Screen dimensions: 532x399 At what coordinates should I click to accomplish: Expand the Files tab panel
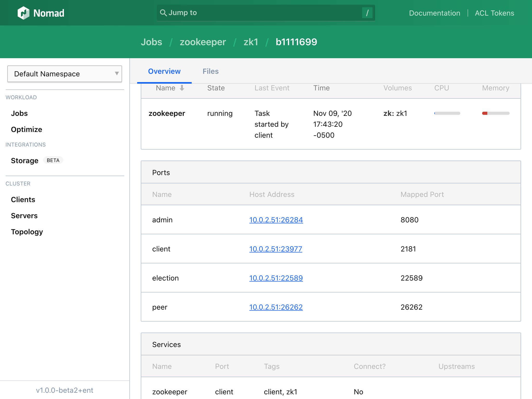(x=210, y=71)
